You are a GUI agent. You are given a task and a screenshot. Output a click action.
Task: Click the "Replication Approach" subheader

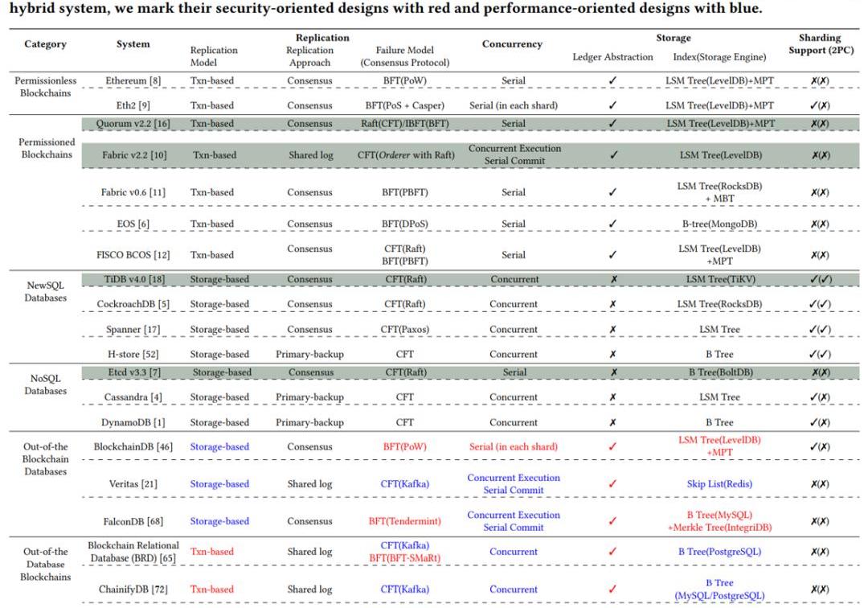(309, 56)
